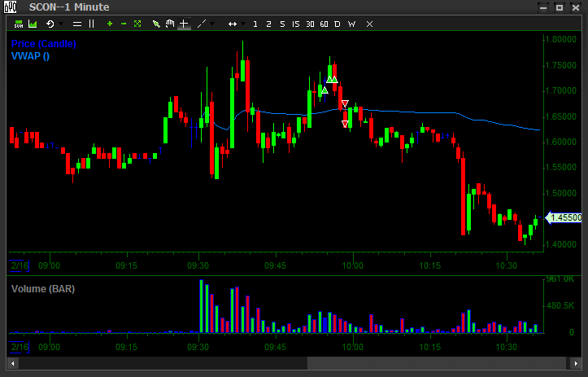Select the trend line drawing tool
Image resolution: width=588 pixels, height=377 pixels.
click(x=202, y=24)
